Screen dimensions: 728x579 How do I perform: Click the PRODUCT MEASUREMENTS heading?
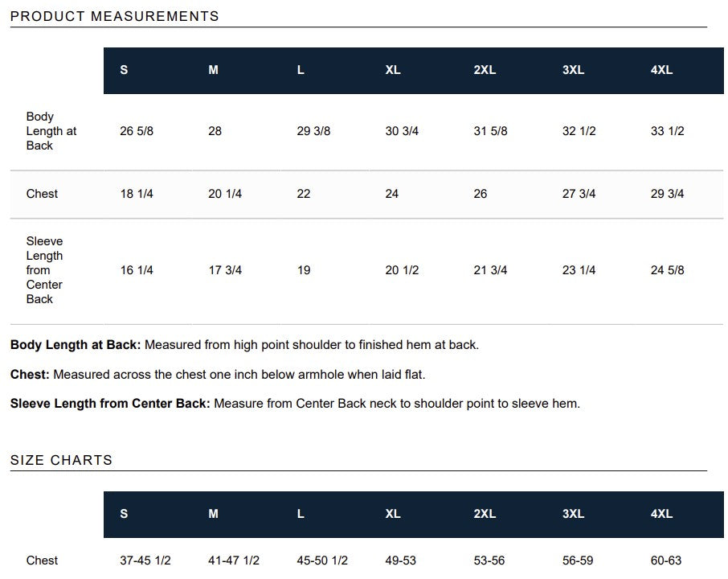[x=114, y=16]
